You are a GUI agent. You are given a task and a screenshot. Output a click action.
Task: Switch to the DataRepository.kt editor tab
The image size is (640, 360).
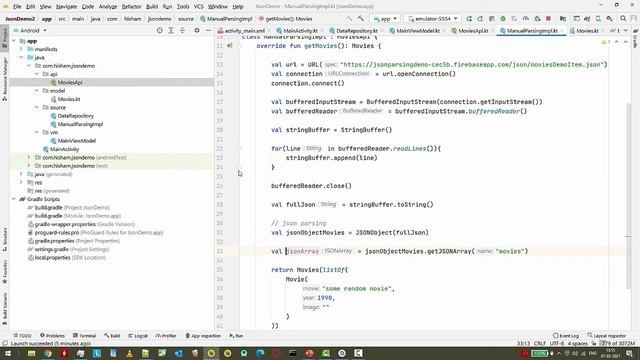(x=356, y=31)
